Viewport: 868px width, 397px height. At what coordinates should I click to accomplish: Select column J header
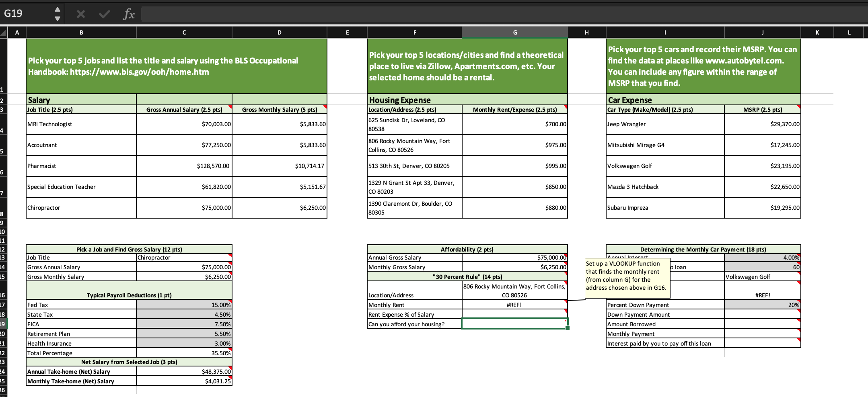click(763, 33)
